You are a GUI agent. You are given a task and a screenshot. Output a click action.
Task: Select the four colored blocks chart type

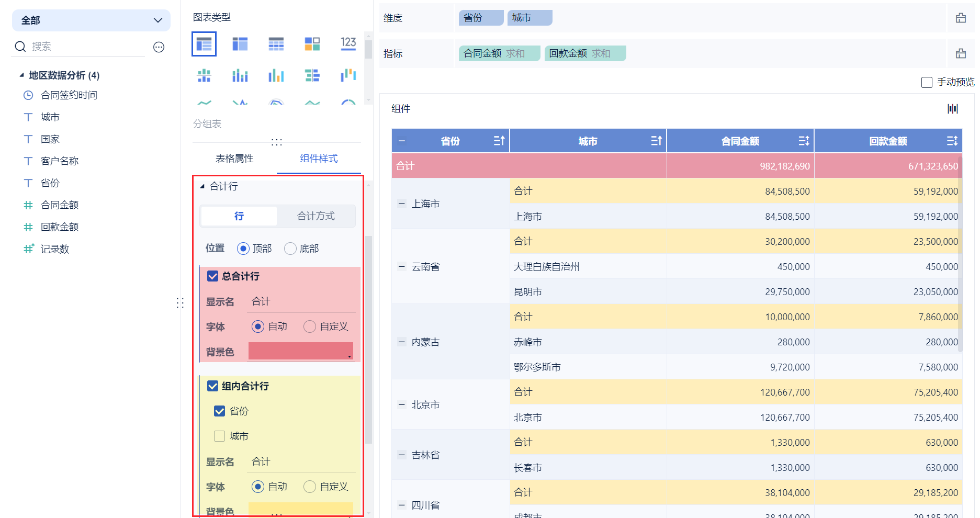tap(312, 44)
